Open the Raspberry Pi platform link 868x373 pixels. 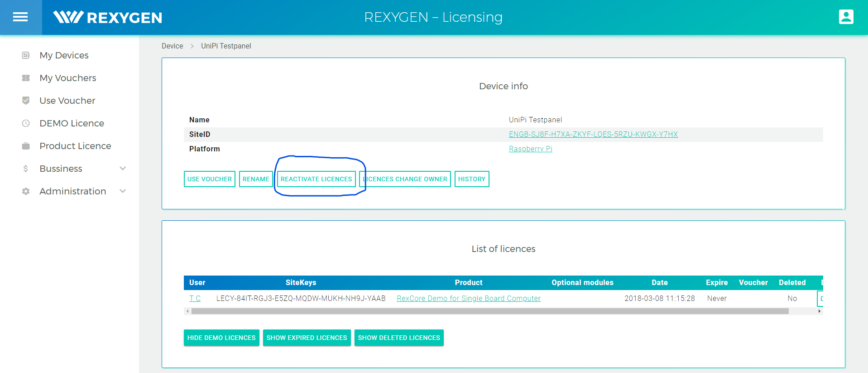pyautogui.click(x=531, y=149)
